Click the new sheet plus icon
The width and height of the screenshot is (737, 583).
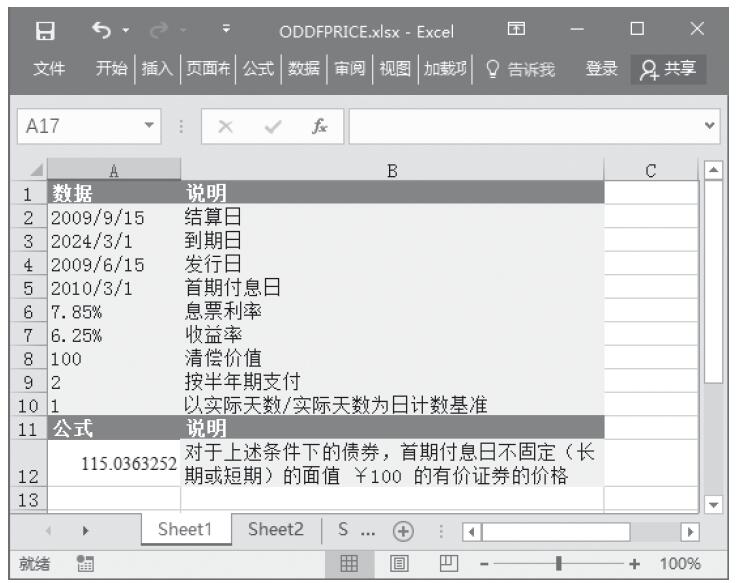[404, 532]
